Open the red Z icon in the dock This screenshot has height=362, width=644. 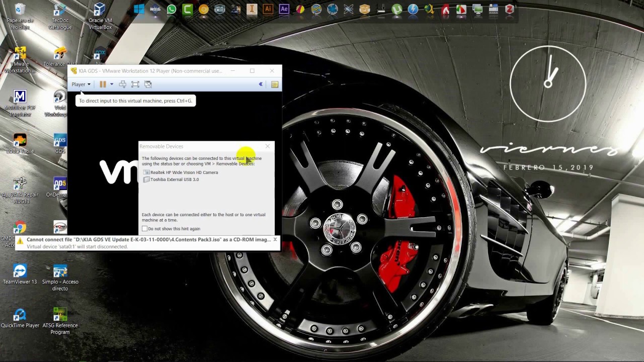(x=510, y=9)
